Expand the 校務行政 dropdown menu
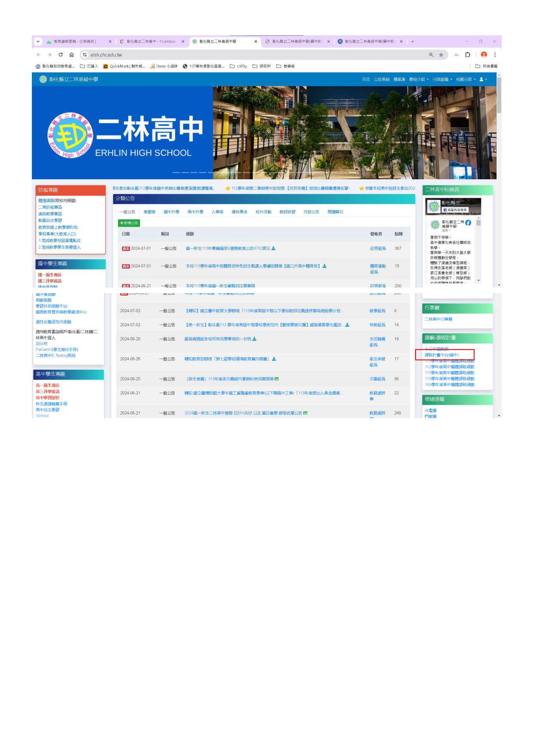This screenshot has height=756, width=534. click(466, 79)
